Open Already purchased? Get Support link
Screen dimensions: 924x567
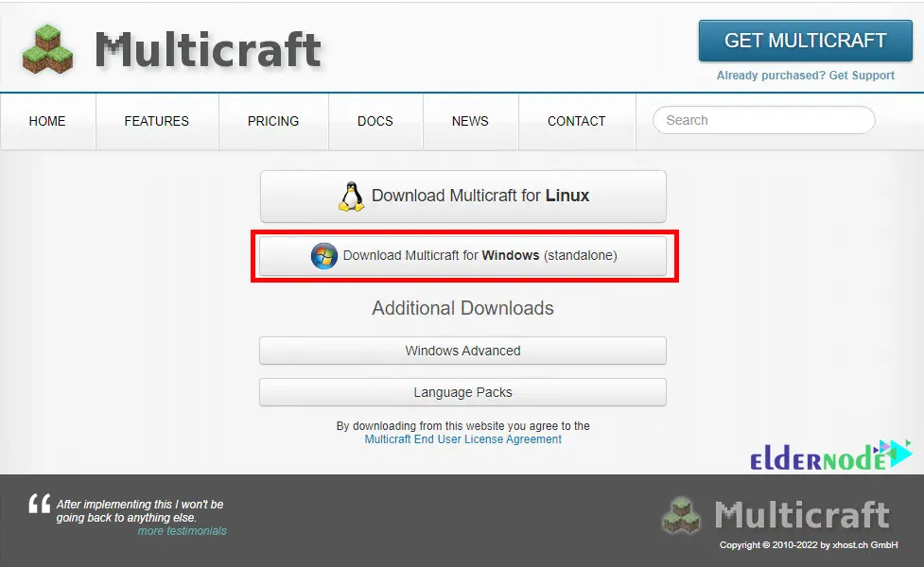(806, 76)
